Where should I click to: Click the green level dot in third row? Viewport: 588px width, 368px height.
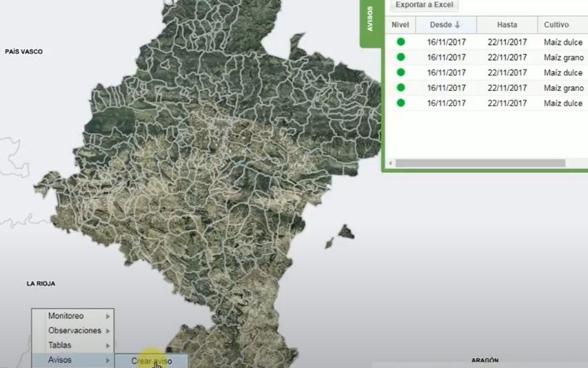pos(401,72)
